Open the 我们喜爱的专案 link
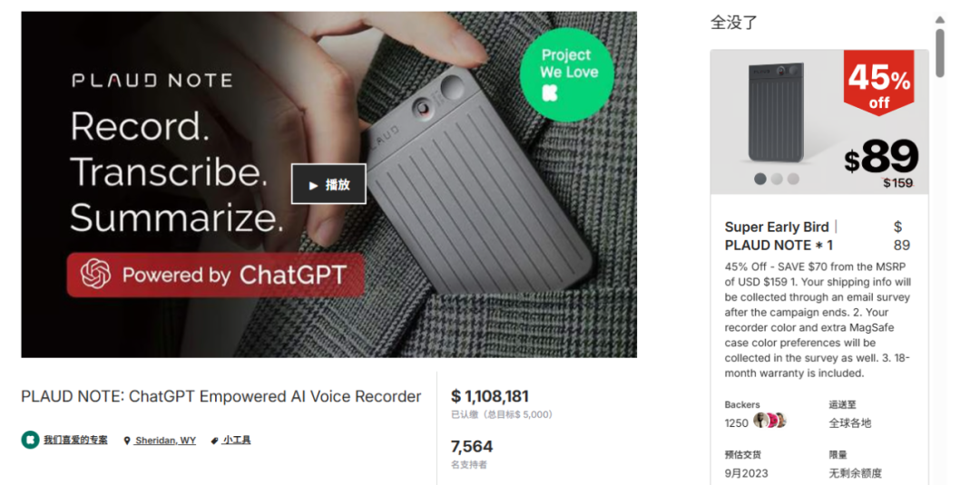 pos(75,440)
